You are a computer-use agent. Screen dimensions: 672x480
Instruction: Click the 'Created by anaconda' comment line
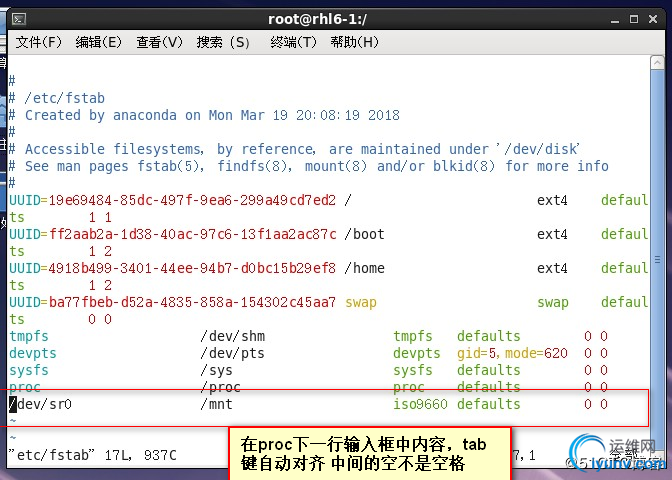click(204, 115)
